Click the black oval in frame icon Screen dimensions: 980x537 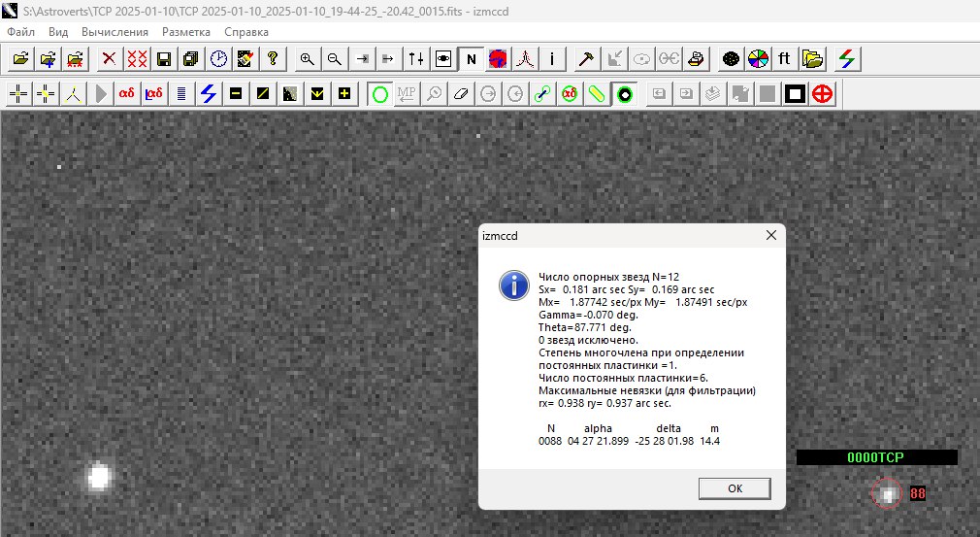443,59
